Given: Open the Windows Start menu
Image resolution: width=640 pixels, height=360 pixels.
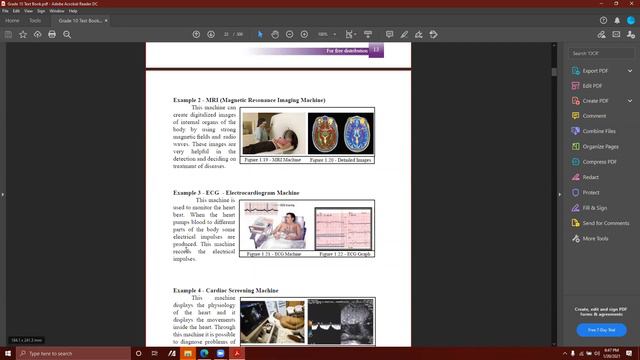Looking at the screenshot, I should pyautogui.click(x=8, y=353).
